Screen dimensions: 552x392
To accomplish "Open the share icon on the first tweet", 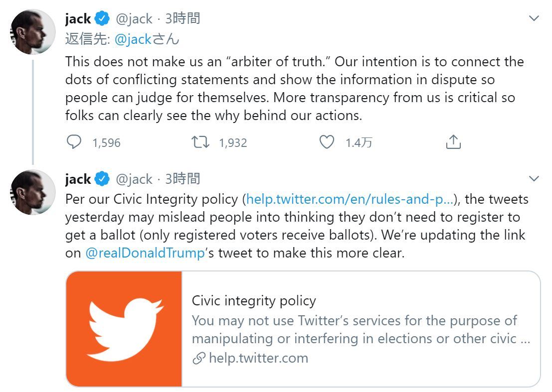I will pyautogui.click(x=453, y=141).
